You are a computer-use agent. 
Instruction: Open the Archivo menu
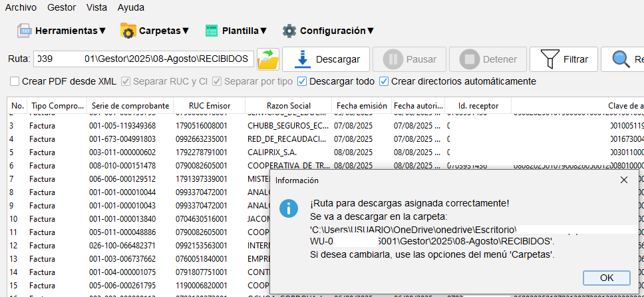pyautogui.click(x=21, y=7)
